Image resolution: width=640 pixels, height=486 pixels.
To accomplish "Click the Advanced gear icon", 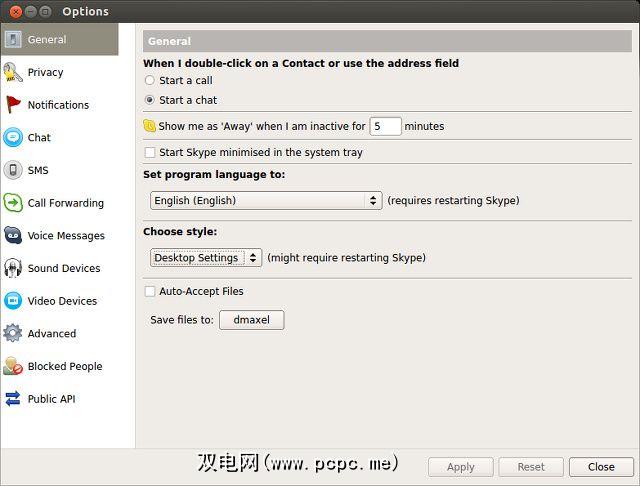I will click(13, 333).
